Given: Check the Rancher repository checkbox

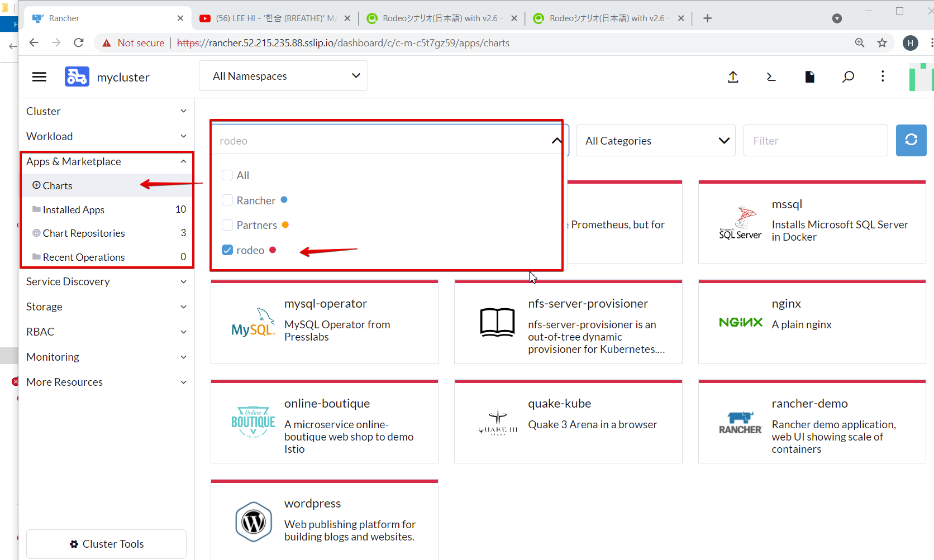Looking at the screenshot, I should pos(227,200).
